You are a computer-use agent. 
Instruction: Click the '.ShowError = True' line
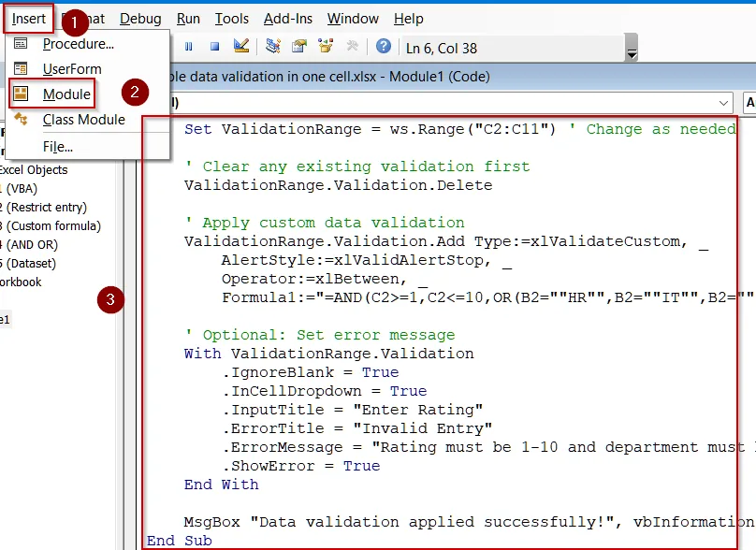[x=301, y=466]
